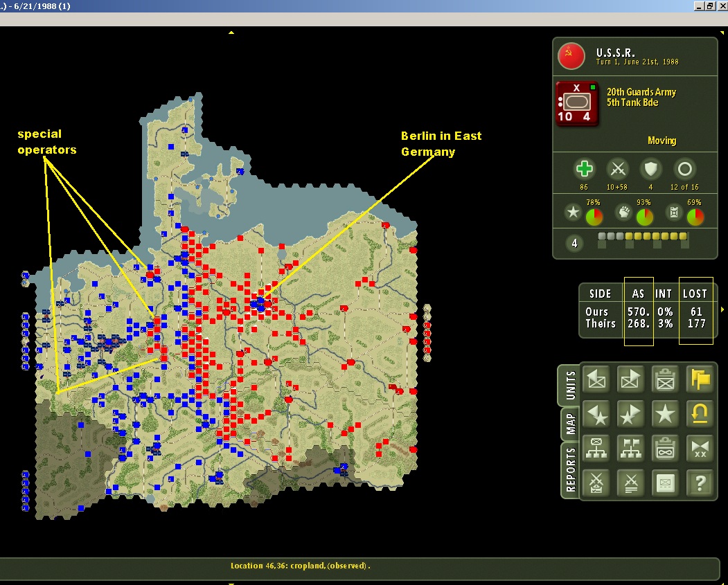Click '20th Guards Army' formation name
Screen dimensions: 728x585
[641, 92]
